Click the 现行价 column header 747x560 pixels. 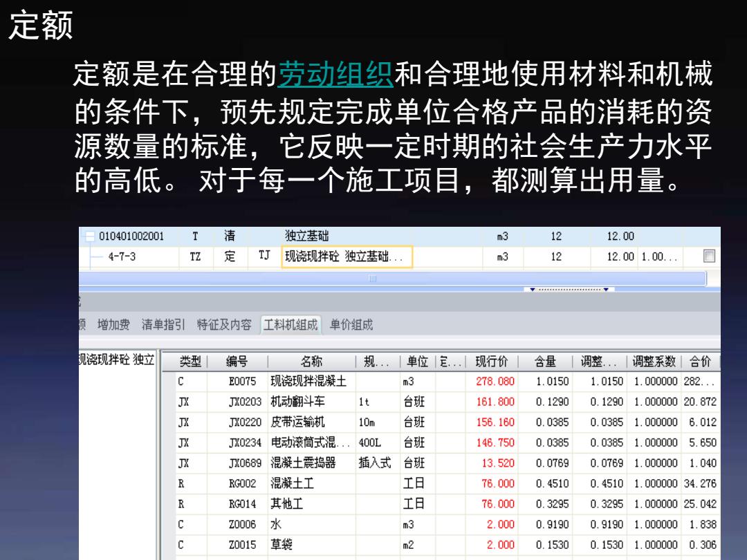[492, 362]
